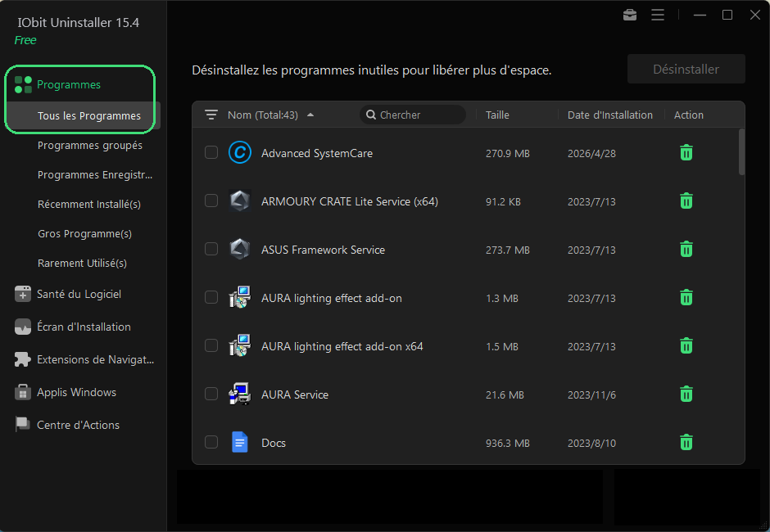
Task: Click the Écran d'Installation monitor icon
Action: tap(23, 327)
